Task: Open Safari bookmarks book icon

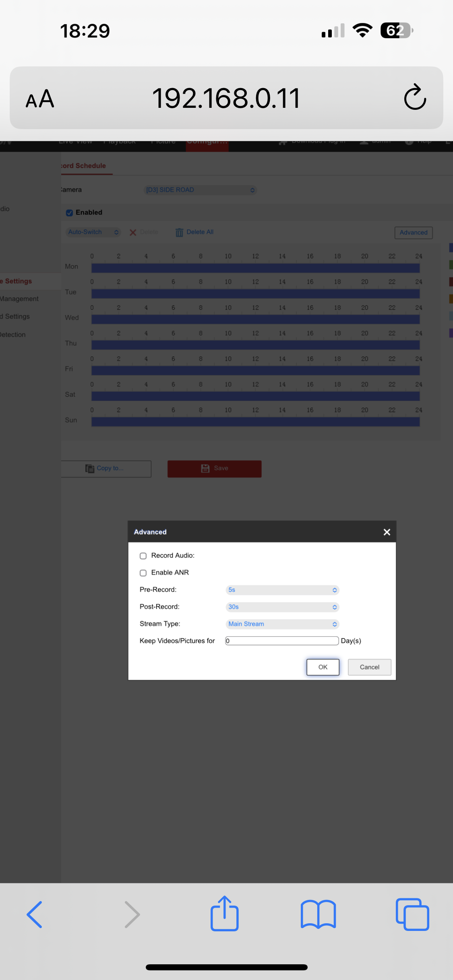Action: [318, 914]
